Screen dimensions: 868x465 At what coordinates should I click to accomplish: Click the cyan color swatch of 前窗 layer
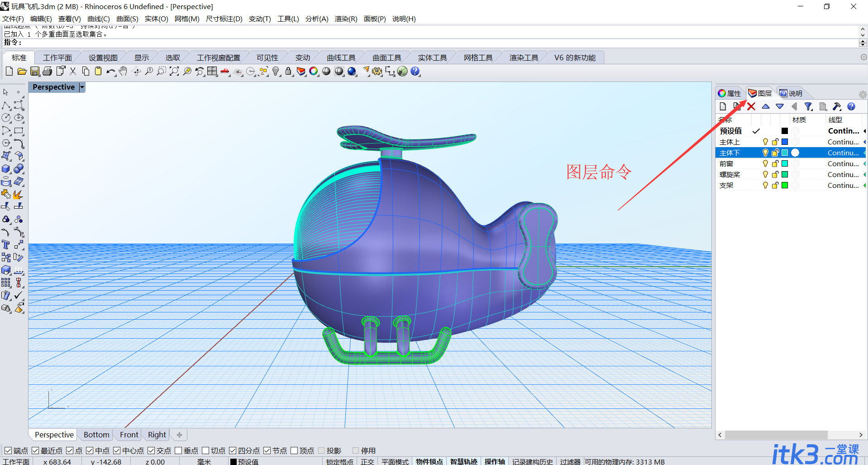click(x=785, y=163)
